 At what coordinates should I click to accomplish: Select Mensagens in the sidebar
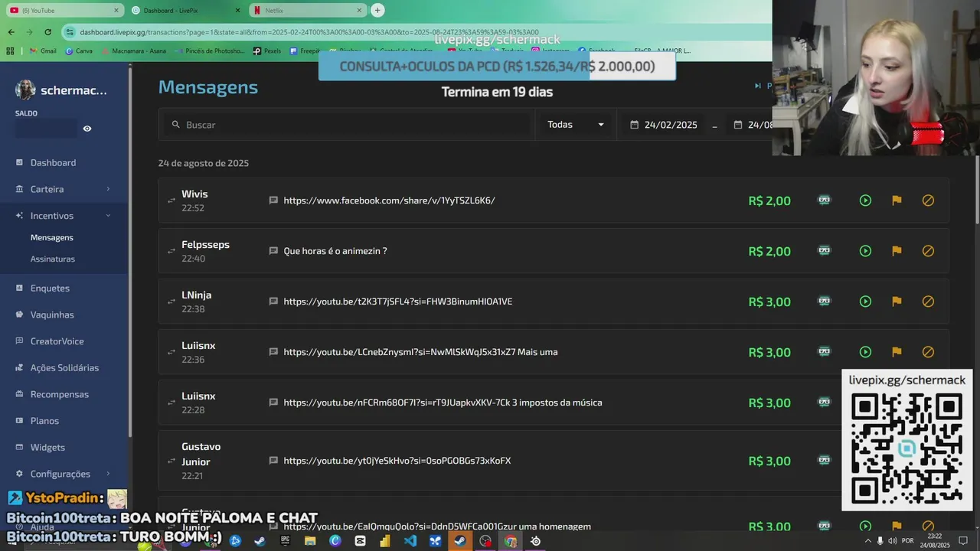click(x=52, y=237)
